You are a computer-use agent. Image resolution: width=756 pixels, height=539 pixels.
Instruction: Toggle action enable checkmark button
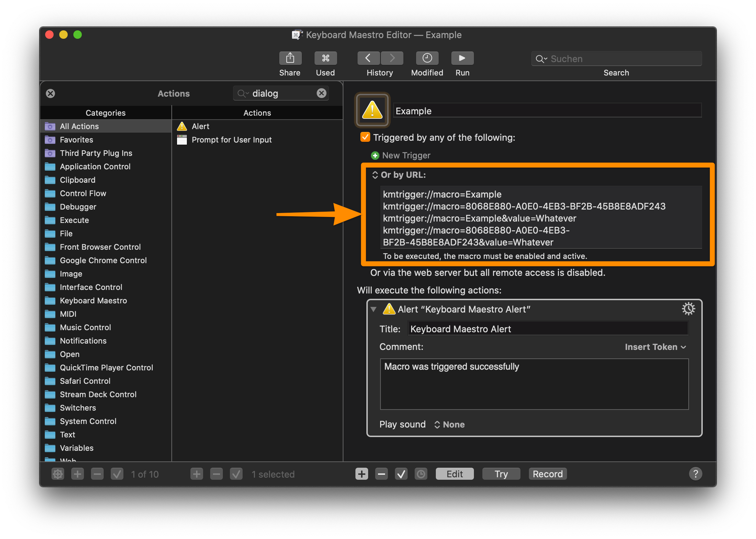(x=401, y=474)
